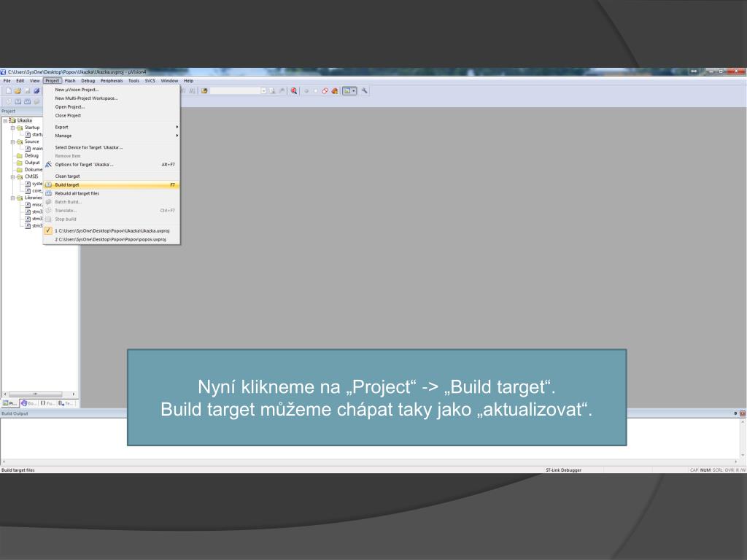Image resolution: width=747 pixels, height=560 pixels.
Task: Select the misc file under Libraries
Action: click(x=34, y=205)
